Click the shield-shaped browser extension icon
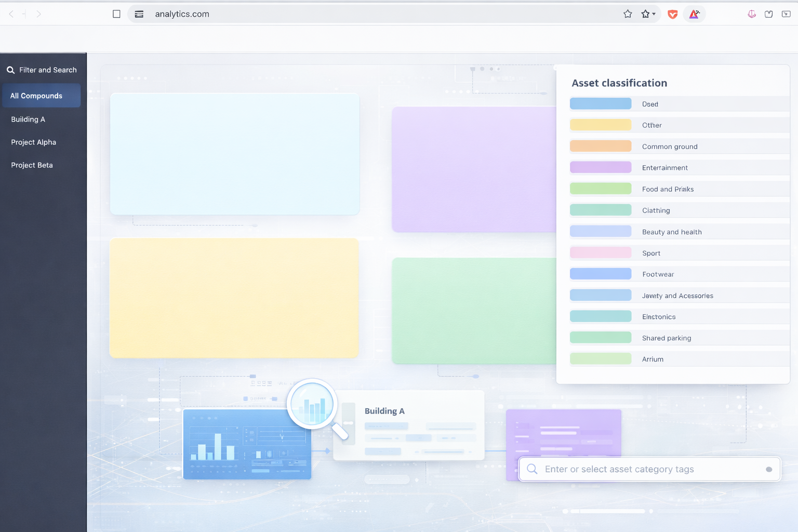This screenshot has width=798, height=532. click(x=672, y=15)
